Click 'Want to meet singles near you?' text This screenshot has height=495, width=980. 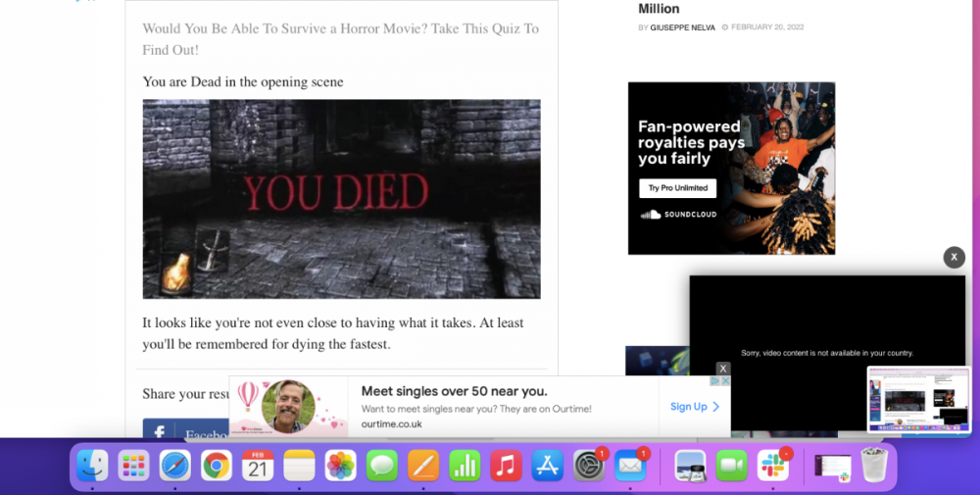pos(476,409)
